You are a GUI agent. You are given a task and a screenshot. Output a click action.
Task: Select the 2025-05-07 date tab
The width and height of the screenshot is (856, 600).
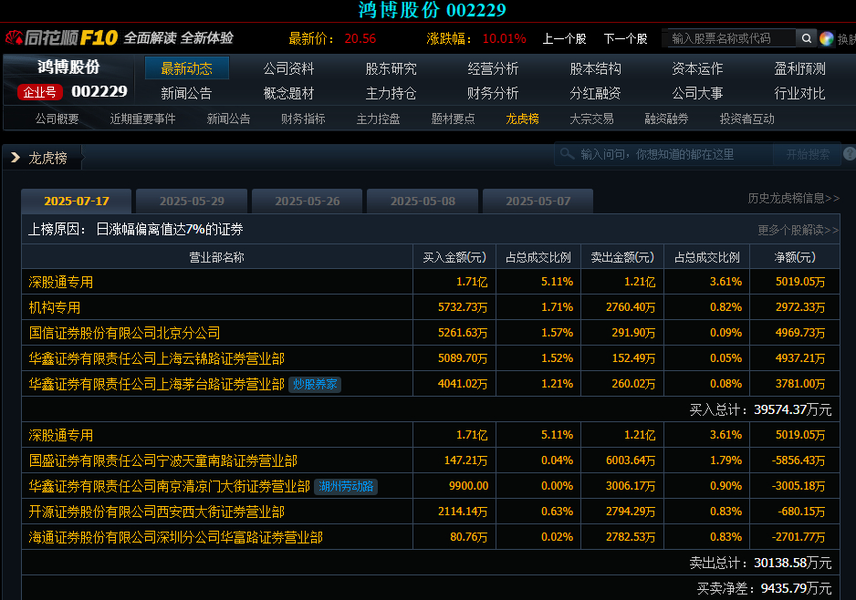tap(538, 201)
